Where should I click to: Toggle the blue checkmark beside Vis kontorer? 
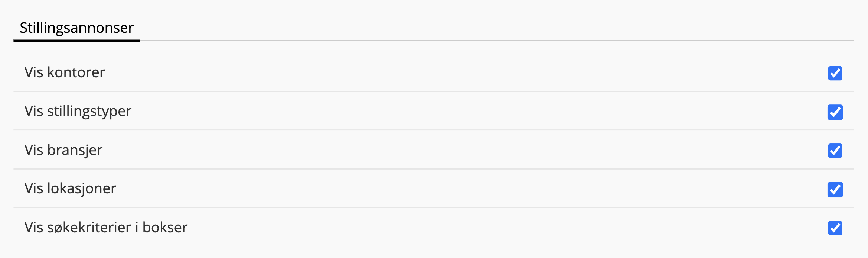835,73
